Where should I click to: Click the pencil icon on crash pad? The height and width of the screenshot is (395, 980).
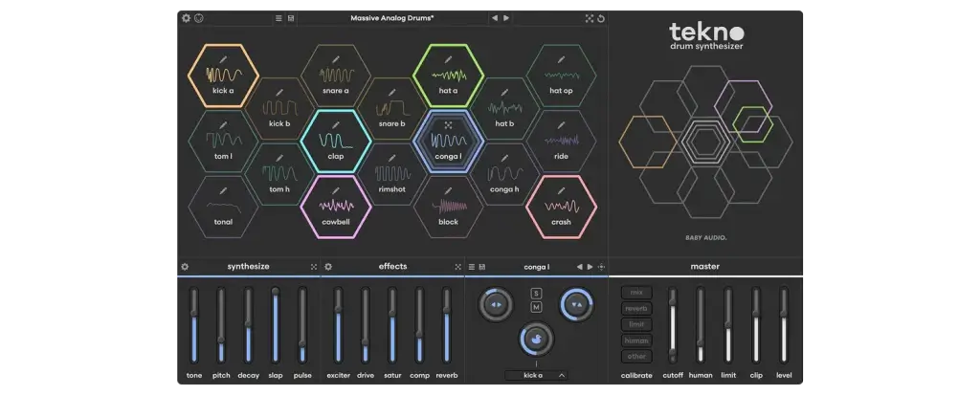(561, 190)
